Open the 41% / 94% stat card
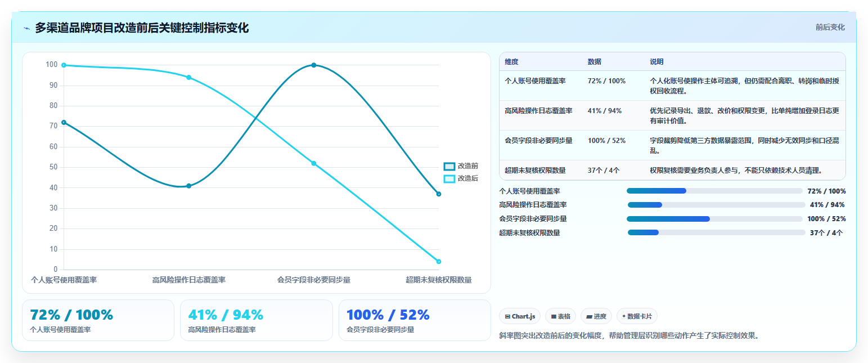The image size is (868, 363). coord(257,320)
